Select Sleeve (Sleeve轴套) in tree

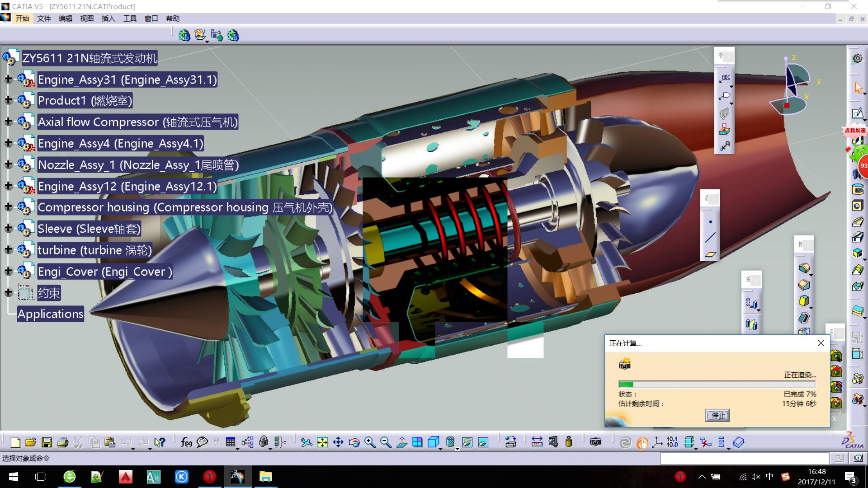[89, 229]
